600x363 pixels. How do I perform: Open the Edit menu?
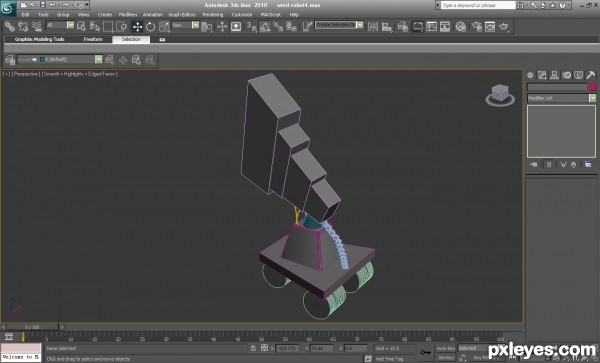pyautogui.click(x=25, y=15)
